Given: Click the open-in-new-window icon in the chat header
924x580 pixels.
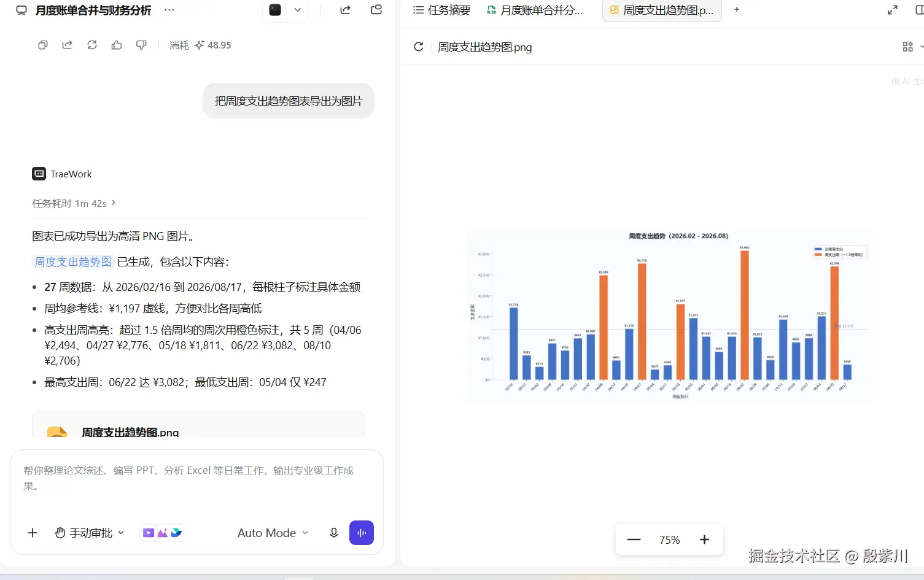Looking at the screenshot, I should pyautogui.click(x=376, y=10).
